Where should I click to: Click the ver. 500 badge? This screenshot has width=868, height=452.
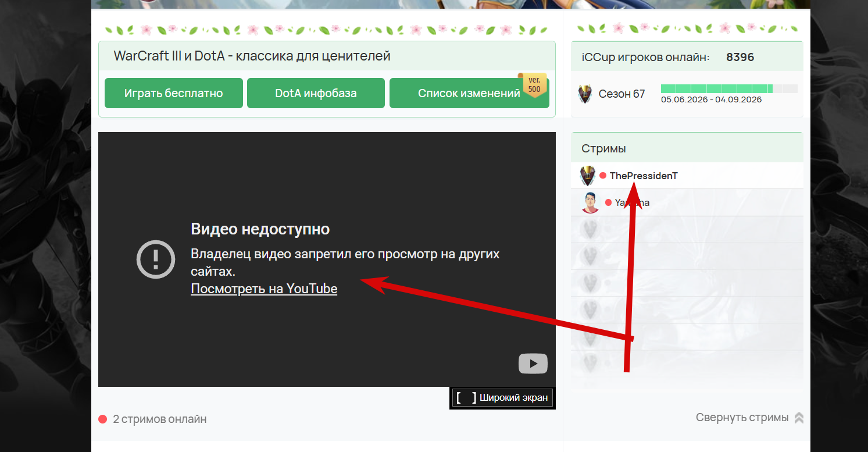tap(534, 85)
